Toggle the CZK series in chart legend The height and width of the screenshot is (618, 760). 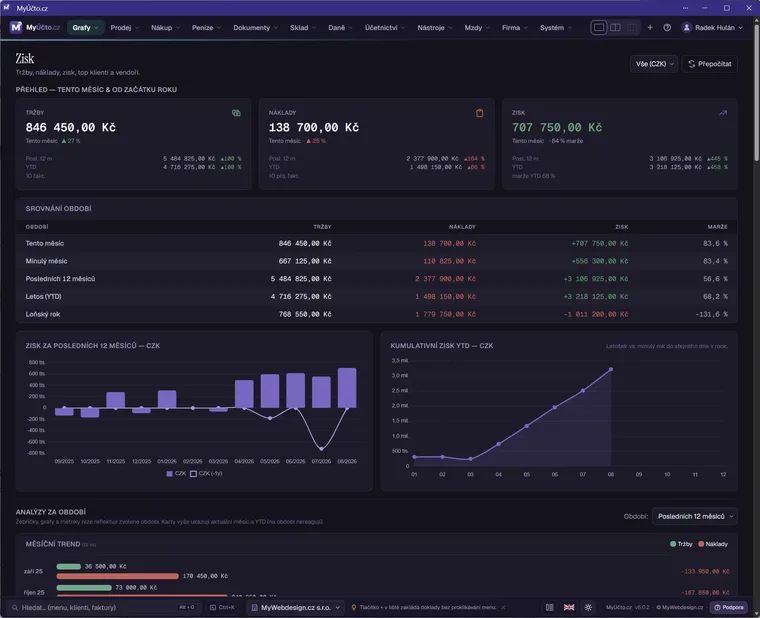click(x=176, y=474)
